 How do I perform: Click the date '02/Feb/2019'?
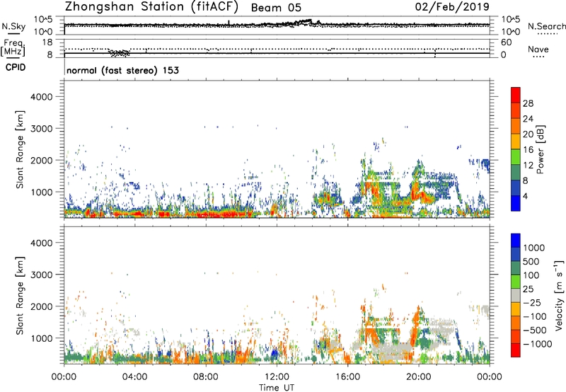[x=452, y=7]
